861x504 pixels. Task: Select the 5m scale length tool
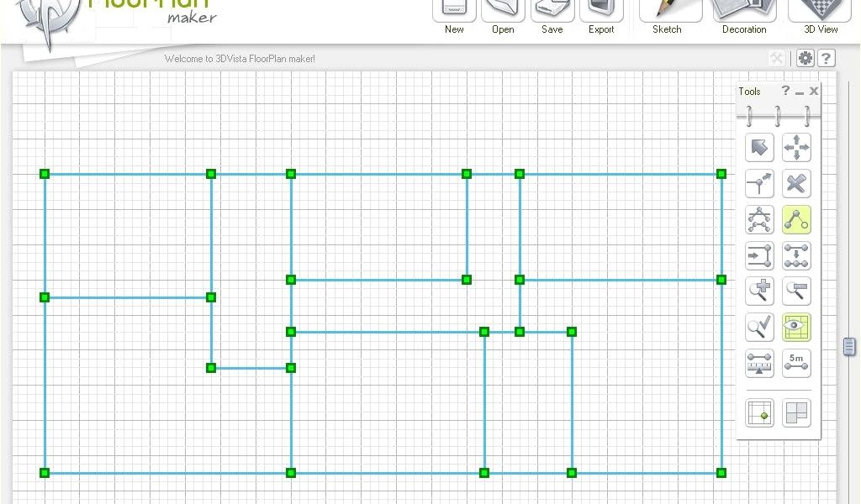pyautogui.click(x=796, y=363)
